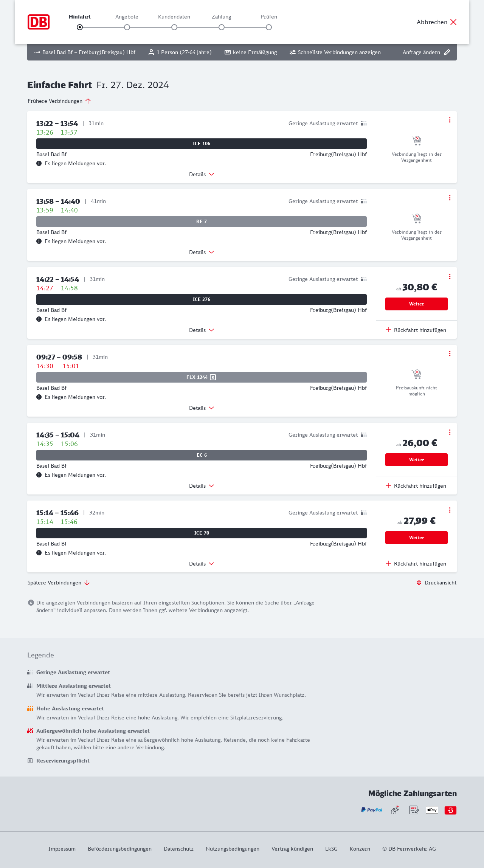Viewport: 484px width, 868px height.
Task: Click Weiter for the 30,80 € offer
Action: pyautogui.click(x=416, y=304)
